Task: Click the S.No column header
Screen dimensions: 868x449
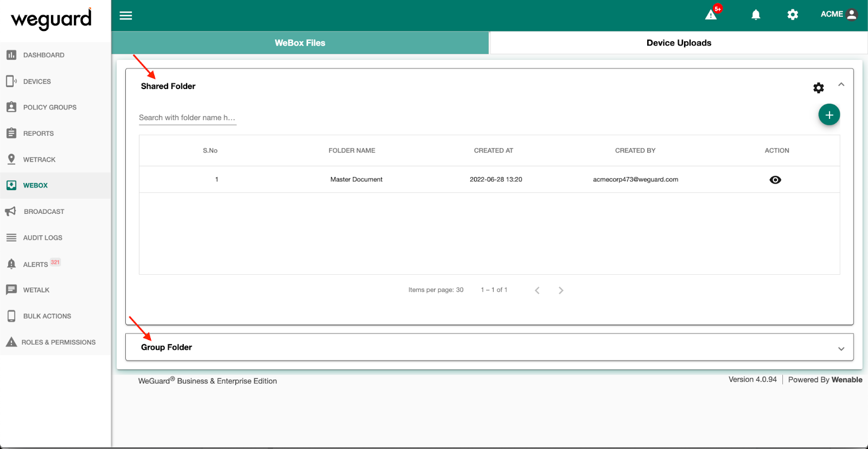Action: pos(210,150)
